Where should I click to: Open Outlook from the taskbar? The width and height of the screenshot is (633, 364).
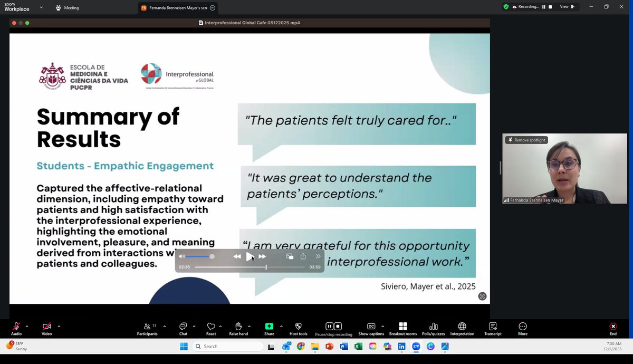[286, 347]
